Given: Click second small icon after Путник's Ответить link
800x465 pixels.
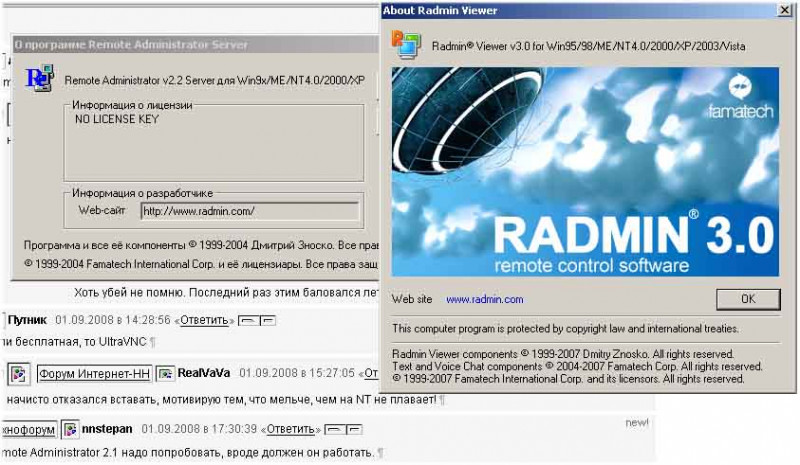Looking at the screenshot, I should pyautogui.click(x=268, y=321).
